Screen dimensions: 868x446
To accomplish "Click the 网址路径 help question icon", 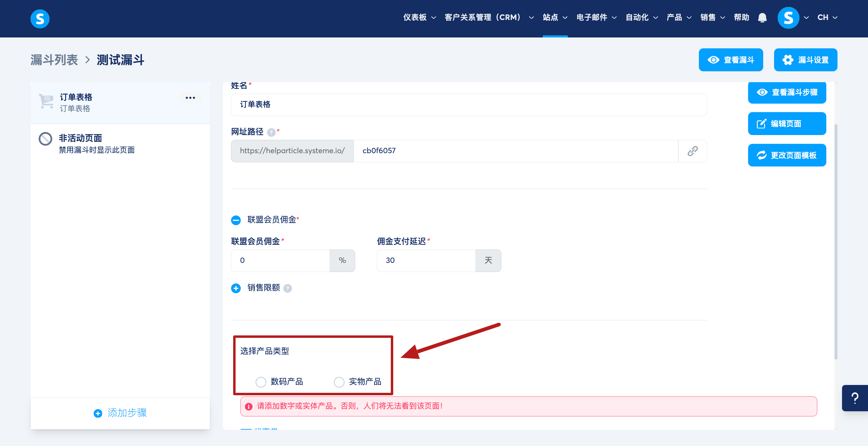I will [271, 132].
